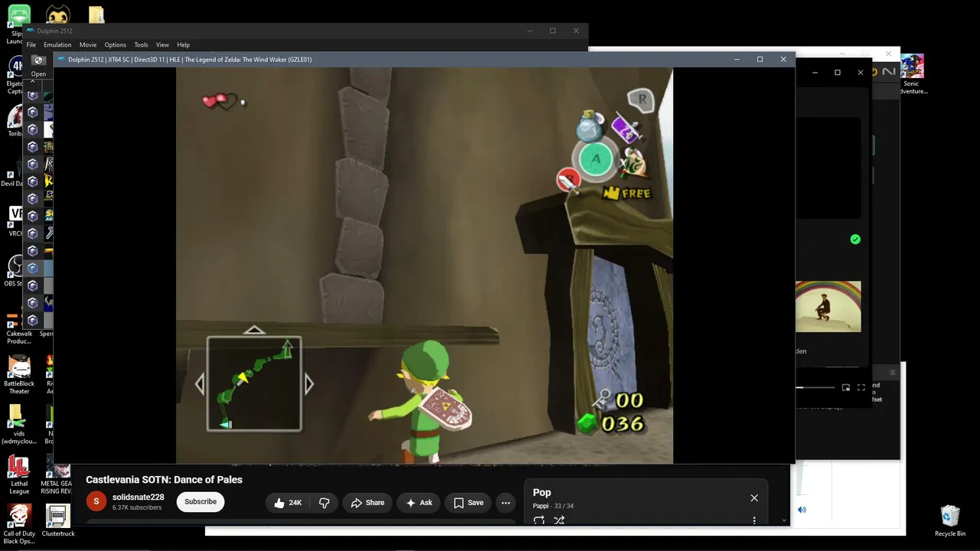Open Sonic Adventure desktop shortcut

(912, 74)
